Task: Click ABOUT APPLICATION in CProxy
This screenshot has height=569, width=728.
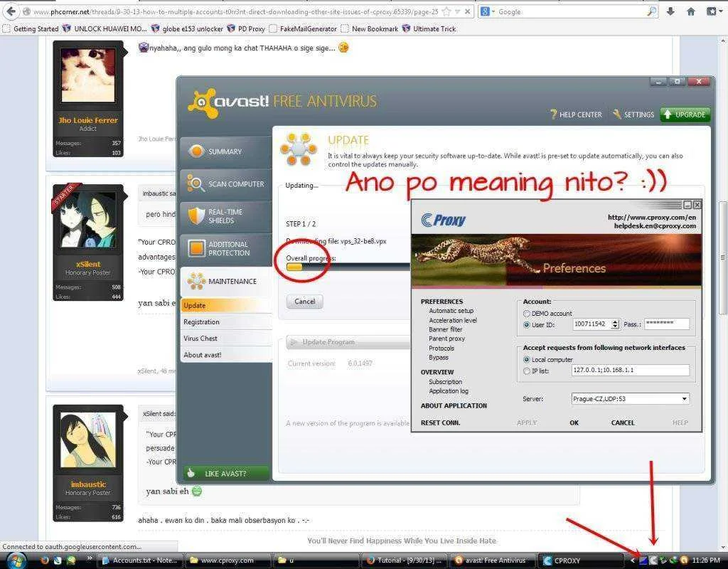Action: (454, 405)
